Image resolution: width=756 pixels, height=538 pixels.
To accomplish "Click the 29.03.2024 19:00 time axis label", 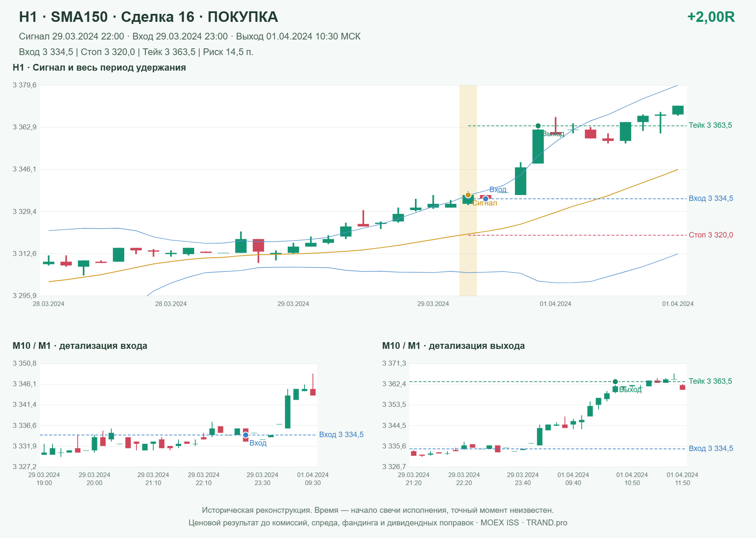I will [x=44, y=479].
